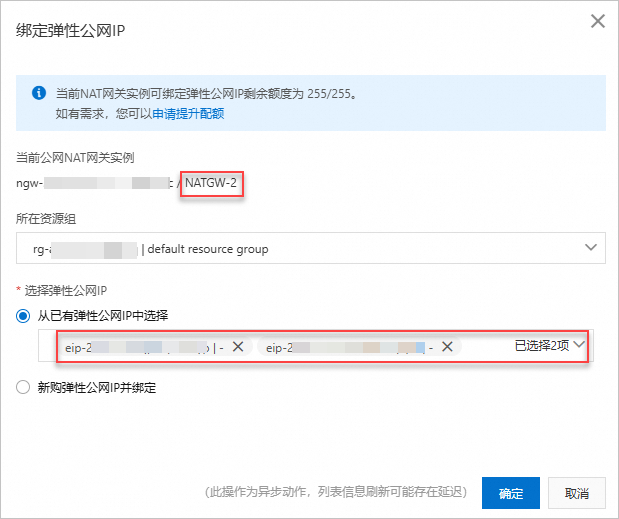Remove the second selected eip tag

pos(447,347)
